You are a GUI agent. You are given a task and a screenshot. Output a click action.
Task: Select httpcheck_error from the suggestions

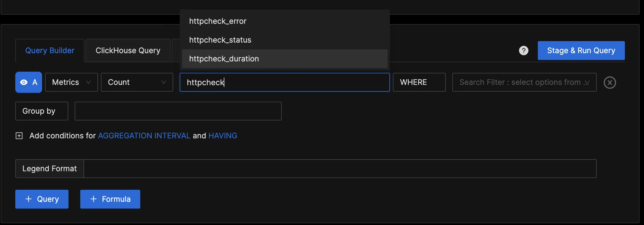[285, 21]
